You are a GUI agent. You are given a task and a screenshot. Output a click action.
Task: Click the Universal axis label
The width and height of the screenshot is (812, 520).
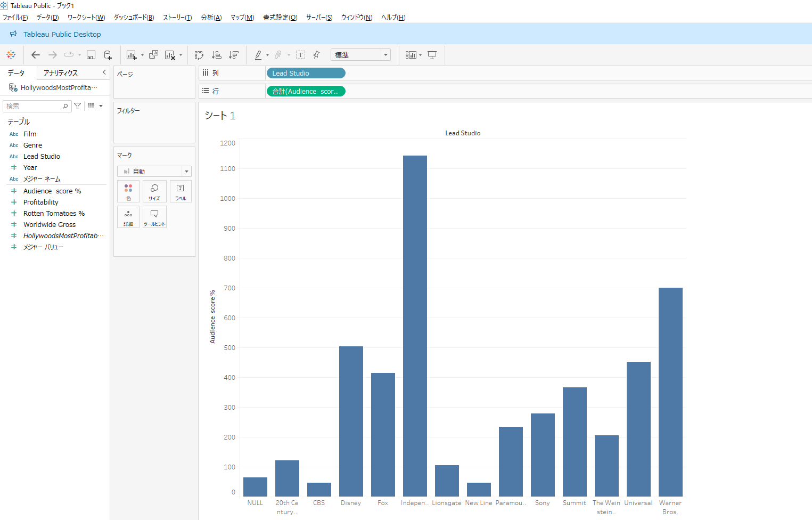click(638, 502)
